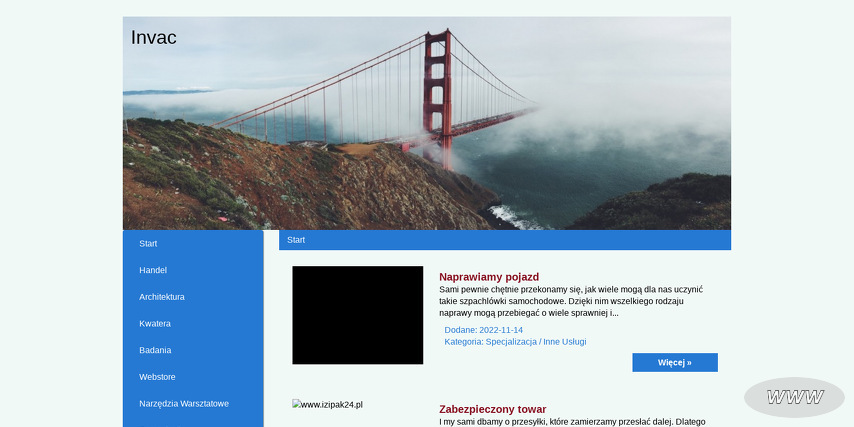This screenshot has height=427, width=854.
Task: Click the broken www.izipak24.pl image
Action: click(x=327, y=405)
